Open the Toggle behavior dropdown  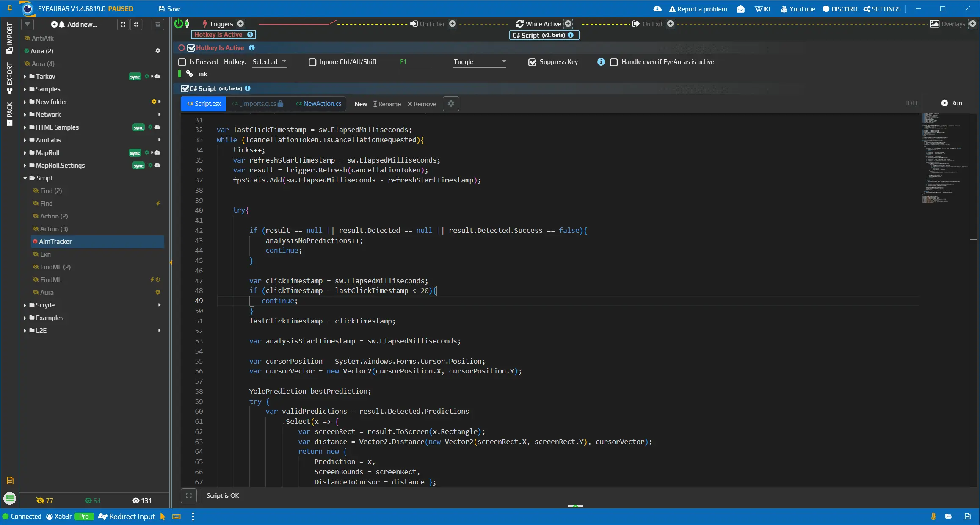point(479,62)
